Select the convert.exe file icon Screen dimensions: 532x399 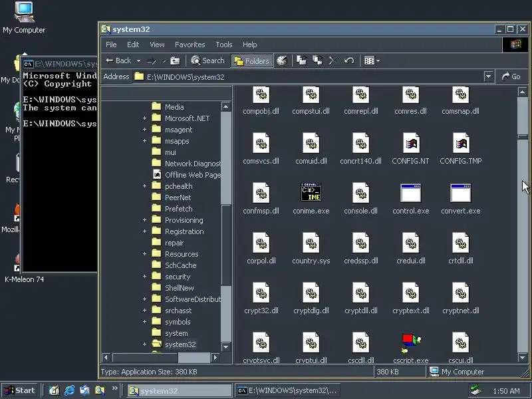point(460,193)
